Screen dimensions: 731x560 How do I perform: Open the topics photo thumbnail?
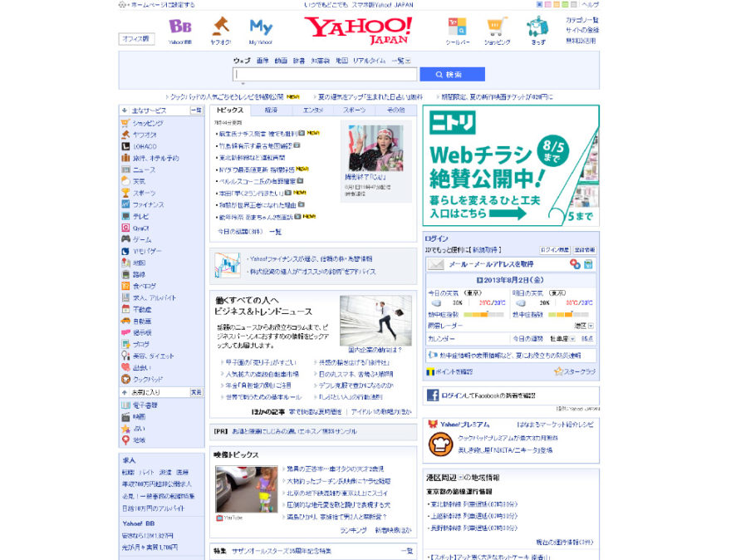[x=375, y=148]
